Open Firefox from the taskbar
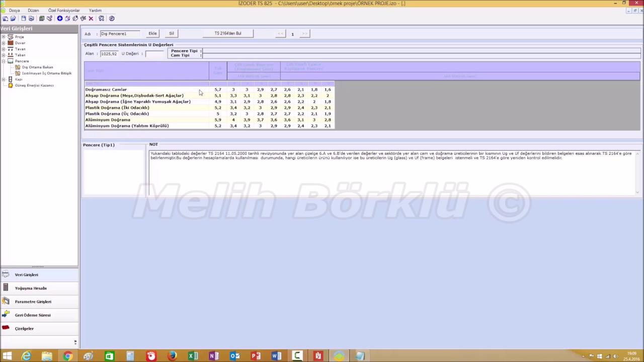This screenshot has height=362, width=644. point(172,356)
